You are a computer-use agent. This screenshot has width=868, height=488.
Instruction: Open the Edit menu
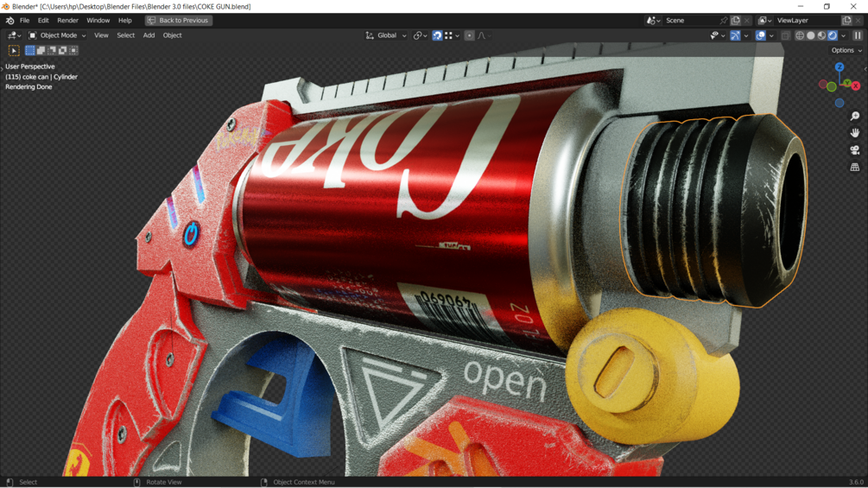(43, 21)
